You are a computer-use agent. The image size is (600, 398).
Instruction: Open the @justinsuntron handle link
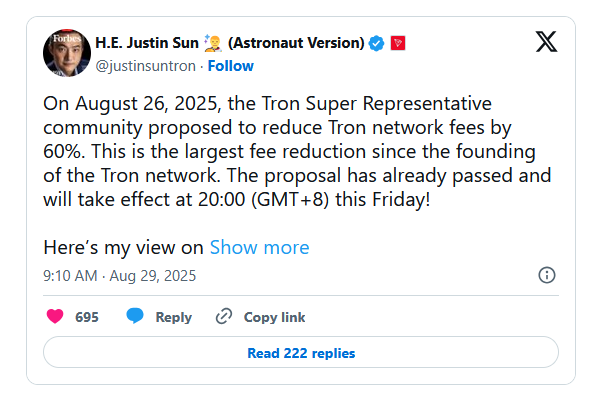point(145,66)
